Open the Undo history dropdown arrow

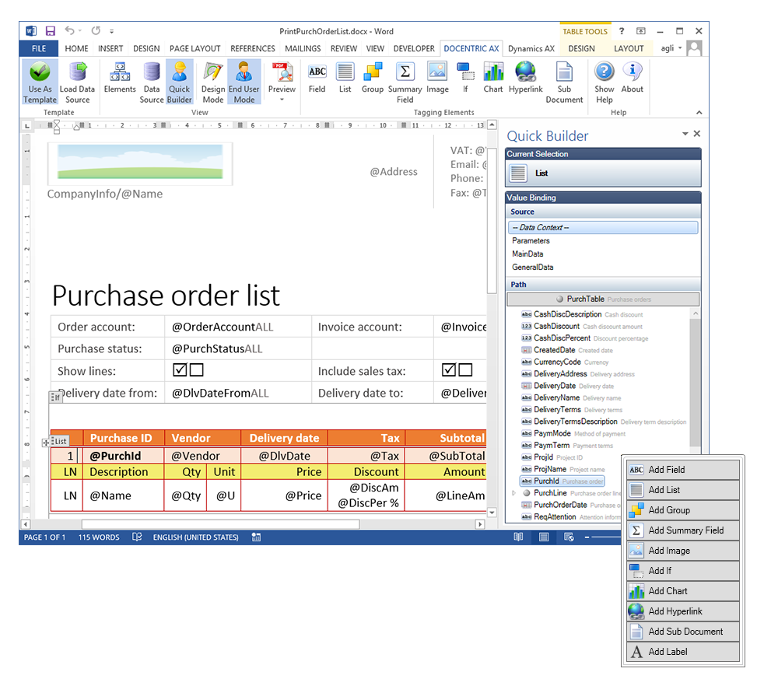(x=80, y=31)
